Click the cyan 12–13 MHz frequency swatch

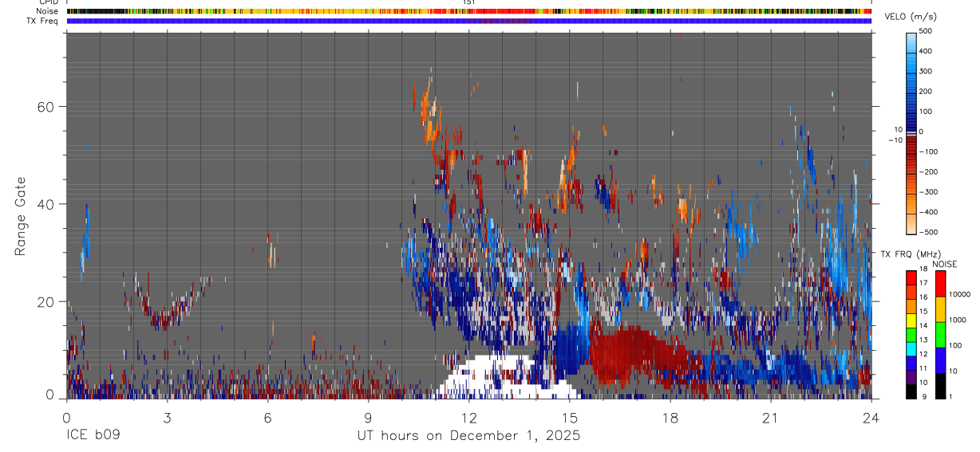click(911, 348)
